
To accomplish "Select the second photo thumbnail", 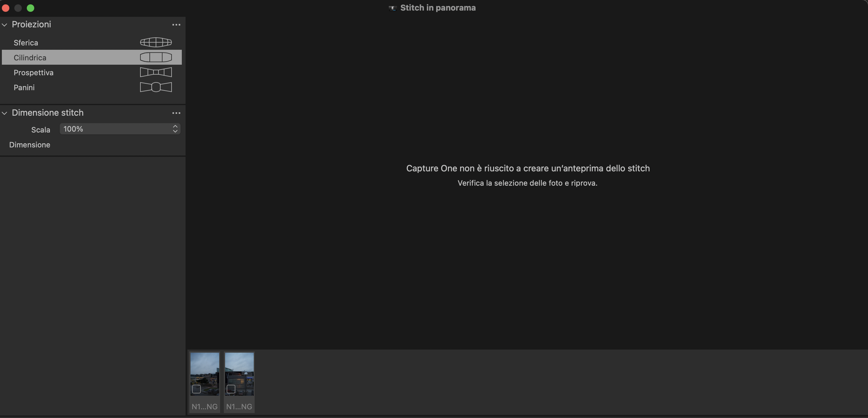I will click(x=239, y=374).
